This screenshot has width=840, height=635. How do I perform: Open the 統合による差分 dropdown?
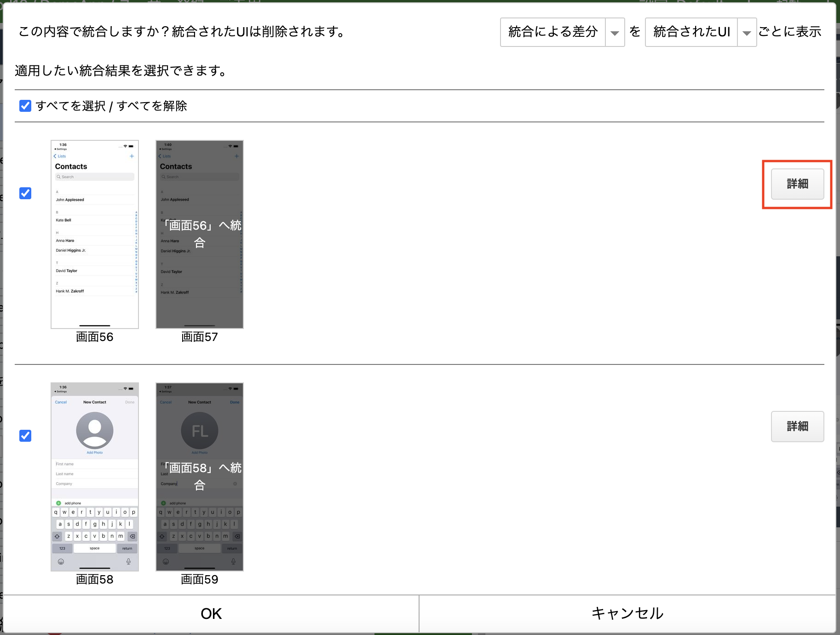(562, 32)
